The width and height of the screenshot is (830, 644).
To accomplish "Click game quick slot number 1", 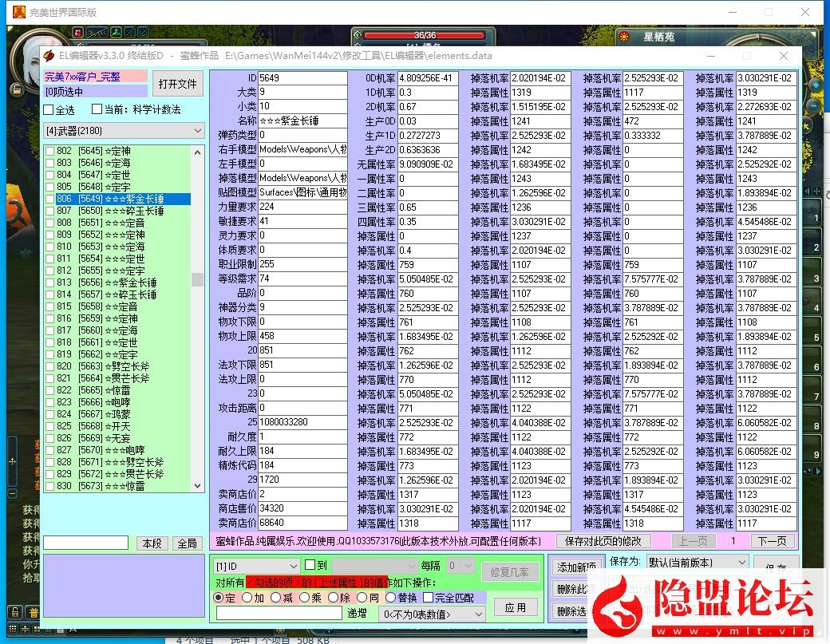I will (816, 217).
